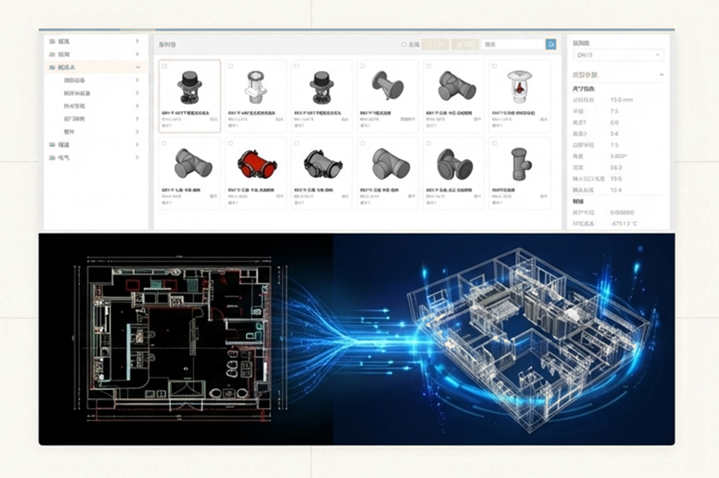
Task: Open the DN15 size dropdown
Action: tap(617, 55)
